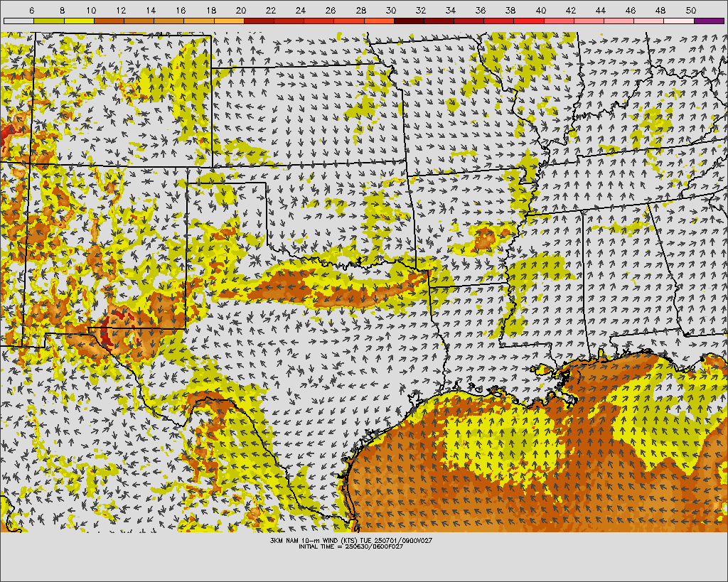Click the light orange 18-20 knots swatch
The width and height of the screenshot is (728, 582).
229,21
